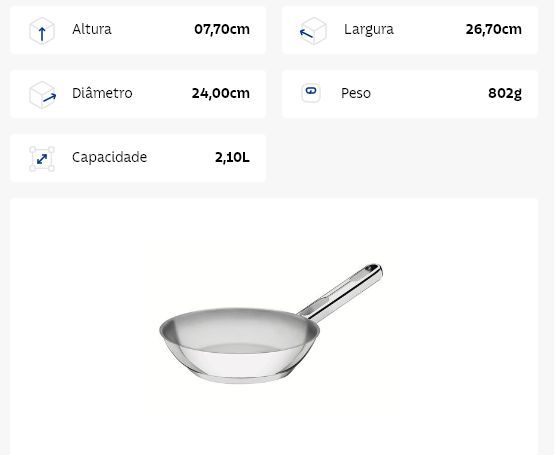Open the stainless steel frying pan image
The width and height of the screenshot is (555, 455).
(x=271, y=324)
